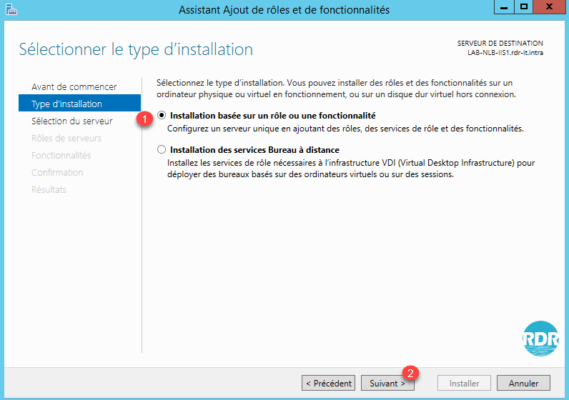Click intro paragraph 'Sélectionnez le type d'installation'

[336, 89]
